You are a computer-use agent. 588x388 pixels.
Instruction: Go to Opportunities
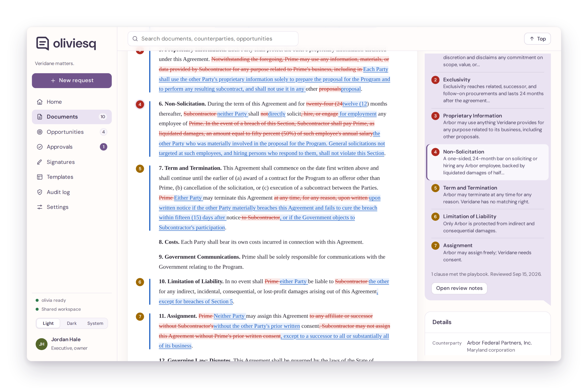72,132
